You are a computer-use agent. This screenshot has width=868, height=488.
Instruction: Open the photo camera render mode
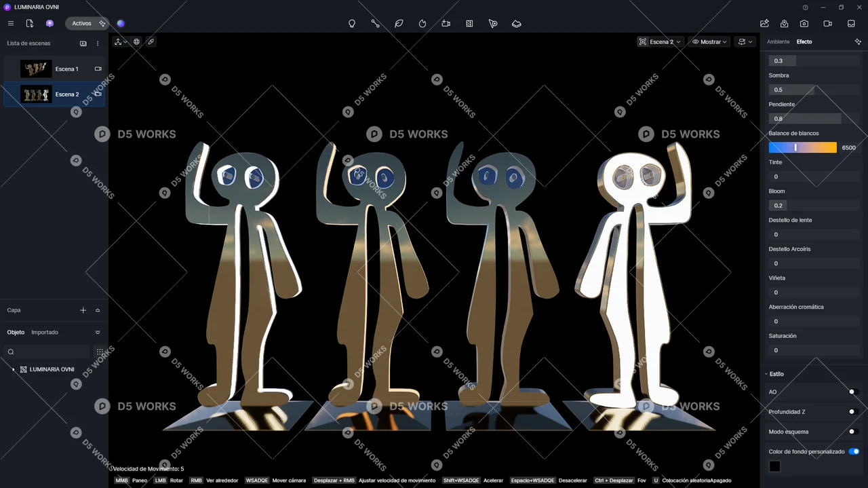pos(804,23)
